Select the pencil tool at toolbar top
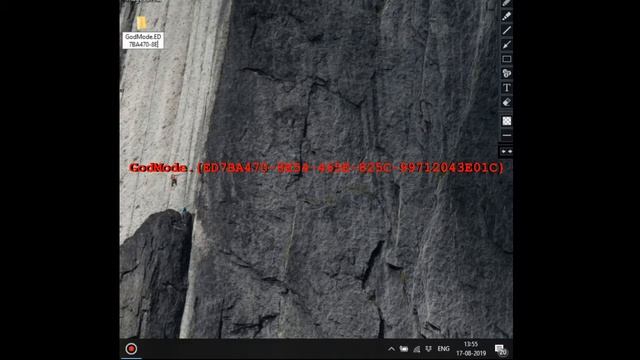 [507, 3]
